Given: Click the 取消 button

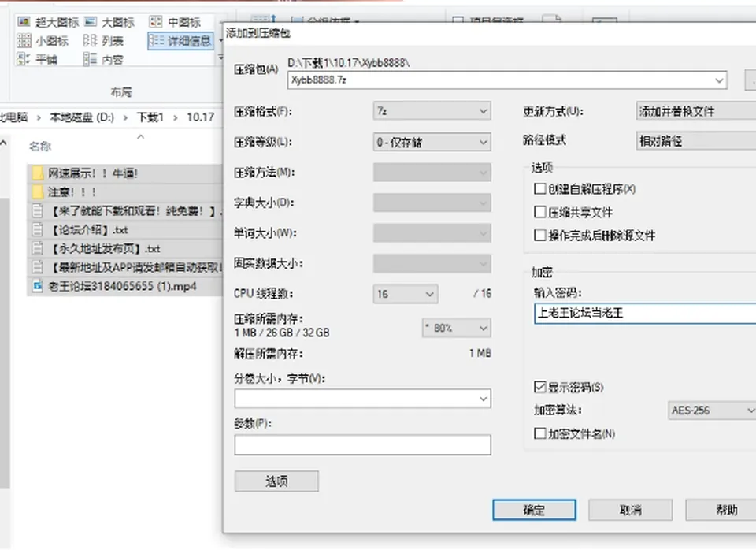Looking at the screenshot, I should coord(630,510).
